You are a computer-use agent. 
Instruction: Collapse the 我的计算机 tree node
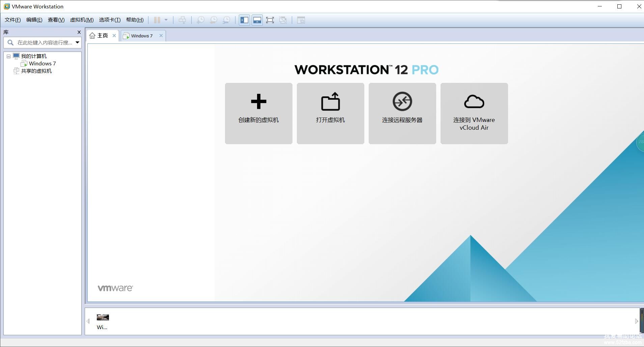[x=8, y=56]
